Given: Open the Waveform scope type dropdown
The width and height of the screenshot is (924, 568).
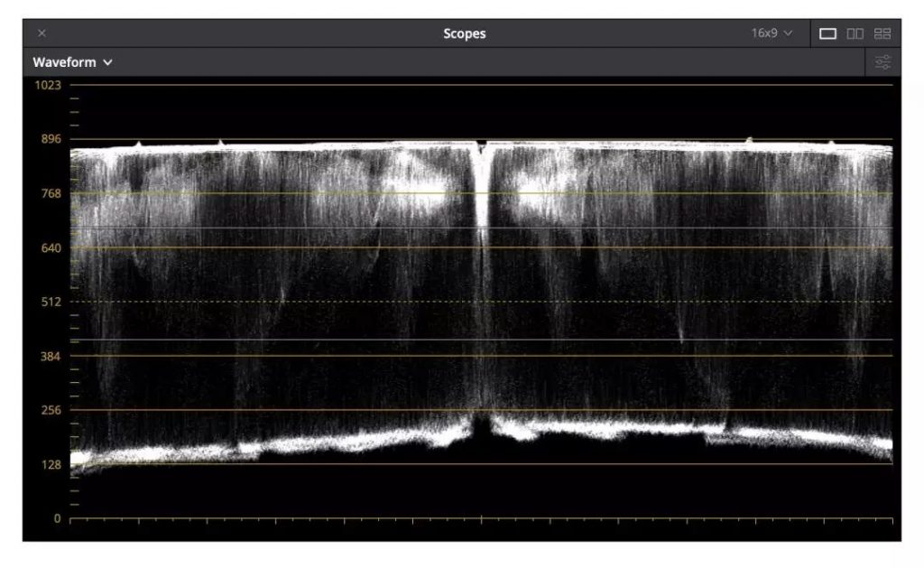Looking at the screenshot, I should (72, 62).
